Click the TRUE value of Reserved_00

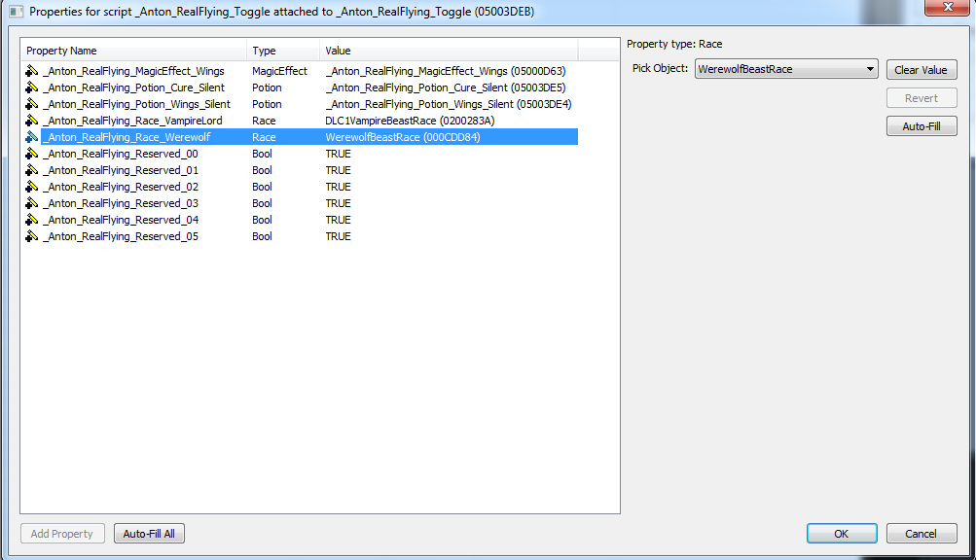pos(338,154)
